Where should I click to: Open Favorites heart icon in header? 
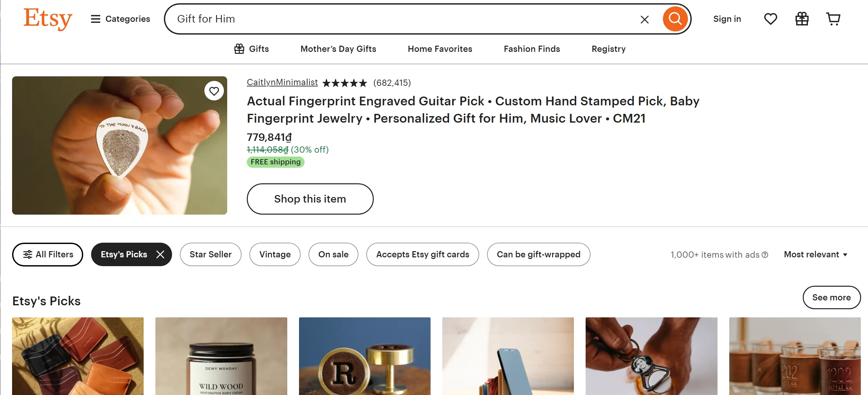770,19
